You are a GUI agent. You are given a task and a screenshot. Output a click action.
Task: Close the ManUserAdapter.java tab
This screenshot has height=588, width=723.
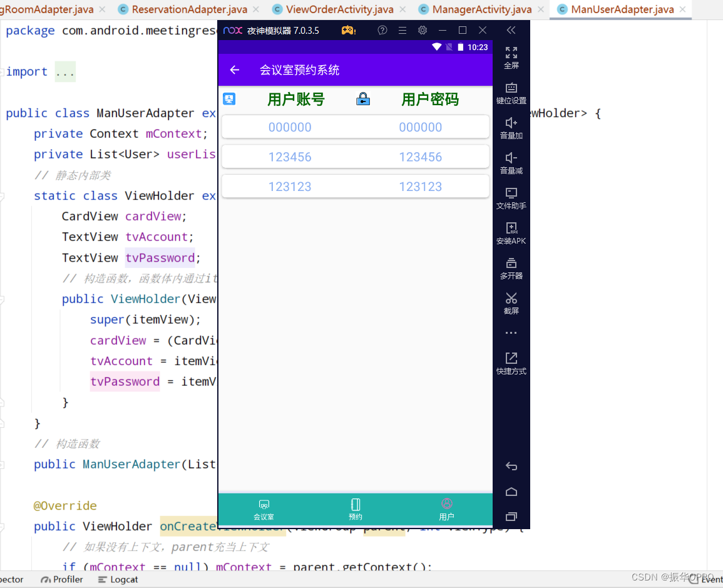pos(682,9)
